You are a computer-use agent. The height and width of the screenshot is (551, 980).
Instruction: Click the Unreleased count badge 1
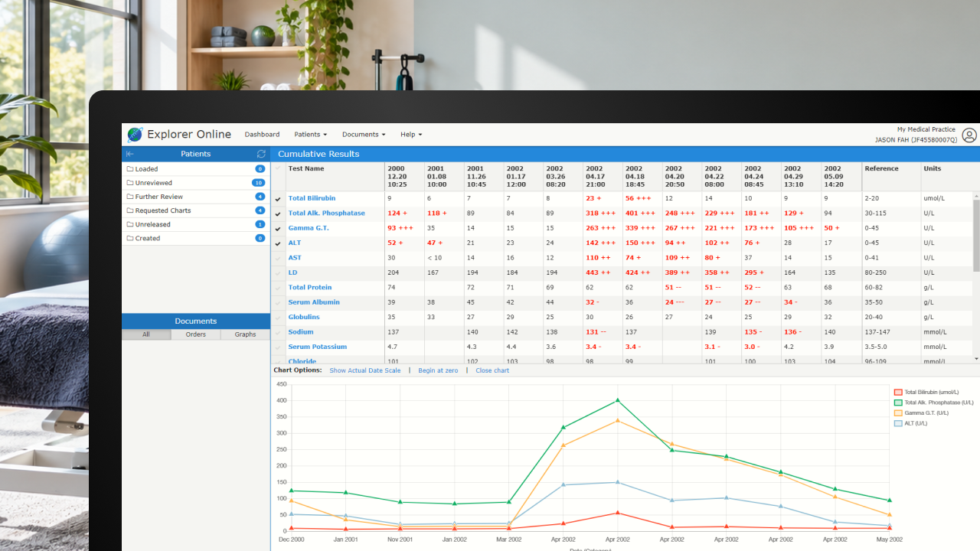[x=260, y=224]
